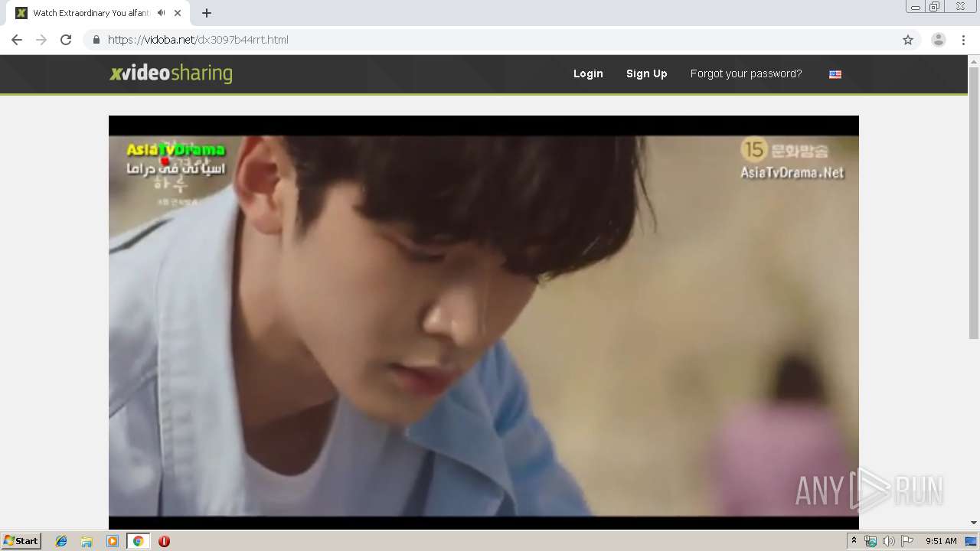This screenshot has width=980, height=551.
Task: Launch Internet Explorer from the taskbar
Action: (x=61, y=541)
